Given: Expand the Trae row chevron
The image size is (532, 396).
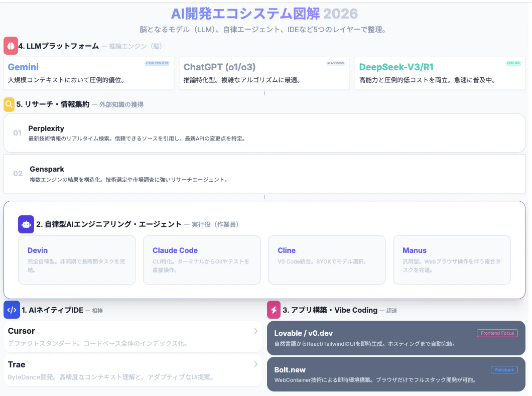Looking at the screenshot, I should 256,364.
